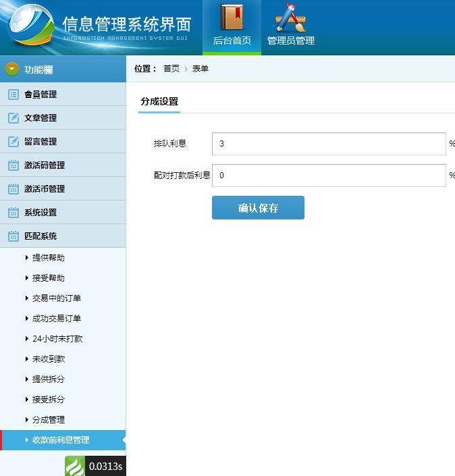Image resolution: width=455 pixels, height=476 pixels.
Task: Expand the 激活币管理 menu section
Action: (x=63, y=189)
